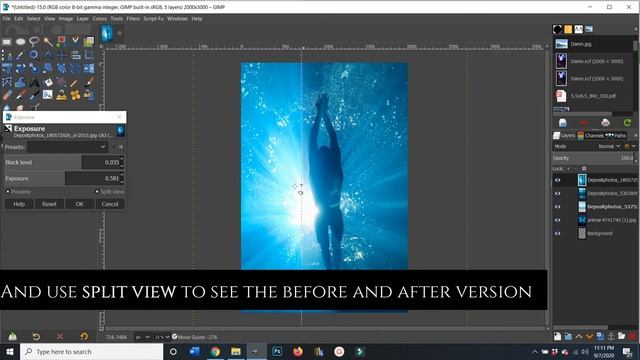Enable the Preview checkbox in Exposure dialog
This screenshot has width=640, height=360.
(8, 191)
